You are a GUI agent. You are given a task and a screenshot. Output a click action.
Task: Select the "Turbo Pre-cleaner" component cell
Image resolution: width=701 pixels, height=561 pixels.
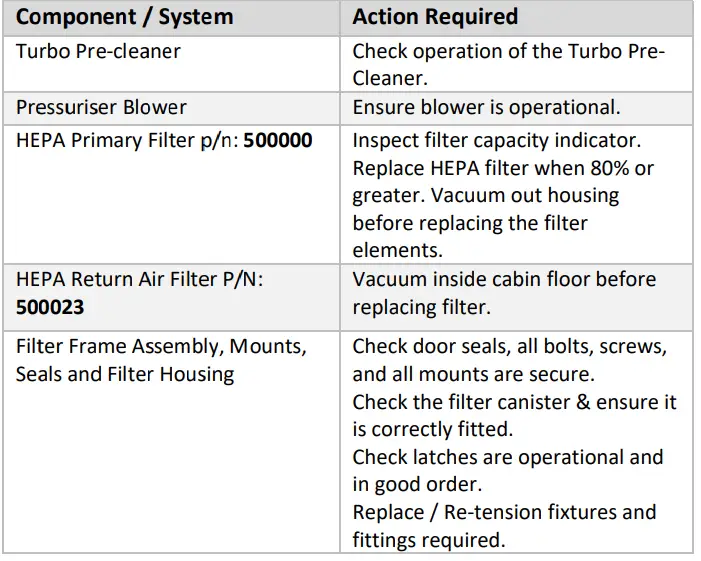click(x=98, y=51)
